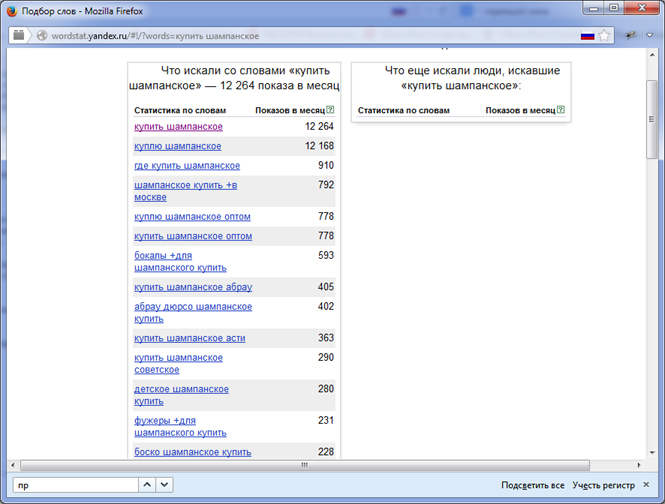Click the Firefox logo in title bar
Image resolution: width=665 pixels, height=504 pixels.
pos(11,11)
